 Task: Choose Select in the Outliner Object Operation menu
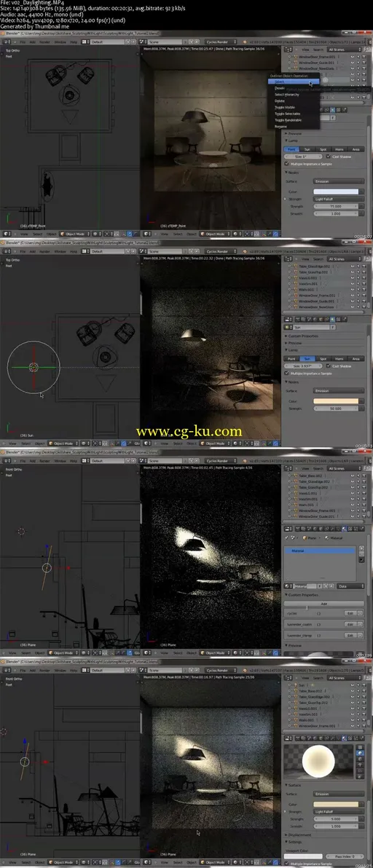click(x=294, y=82)
